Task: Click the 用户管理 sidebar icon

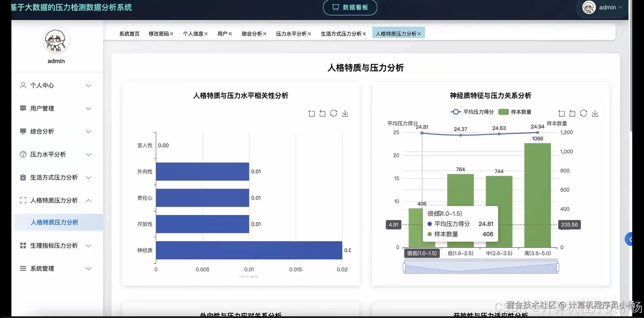Action: pyautogui.click(x=23, y=108)
